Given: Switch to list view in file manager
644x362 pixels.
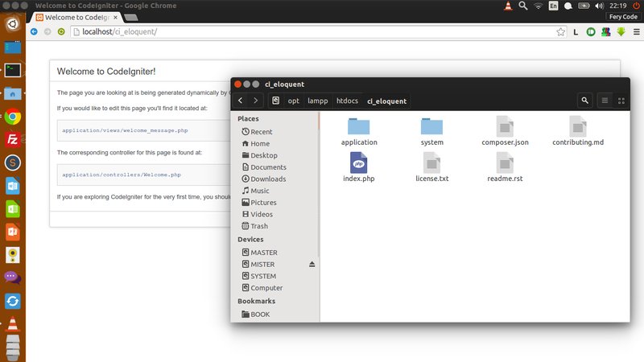Looking at the screenshot, I should click(605, 101).
